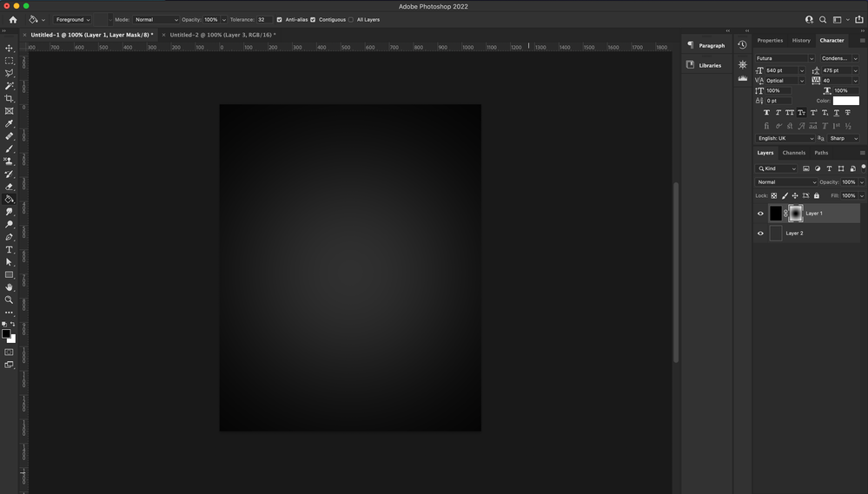Toggle Anti-alias checkbox
Screen dimensions: 868x494
(279, 19)
